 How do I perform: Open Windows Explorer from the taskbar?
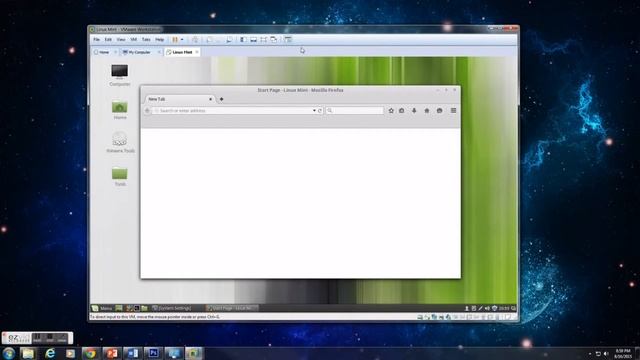[x=28, y=353]
